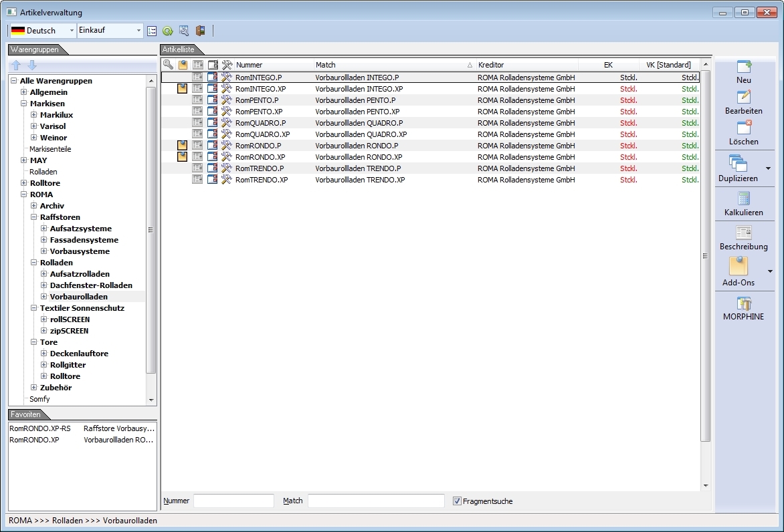Open the Einkauf dropdown
The height and width of the screenshot is (532, 784).
click(x=110, y=31)
